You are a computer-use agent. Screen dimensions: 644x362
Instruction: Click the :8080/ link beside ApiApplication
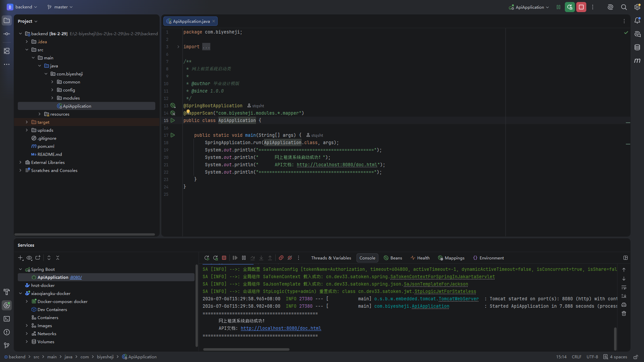pyautogui.click(x=76, y=278)
